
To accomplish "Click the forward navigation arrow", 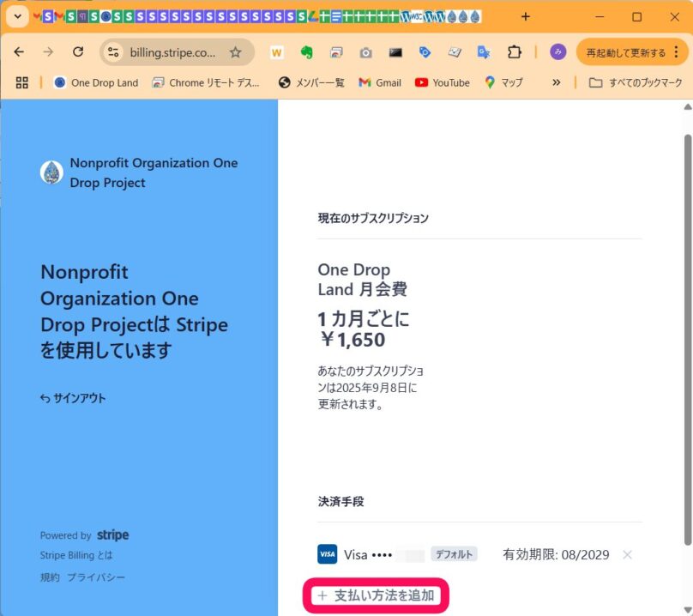I will point(48,52).
